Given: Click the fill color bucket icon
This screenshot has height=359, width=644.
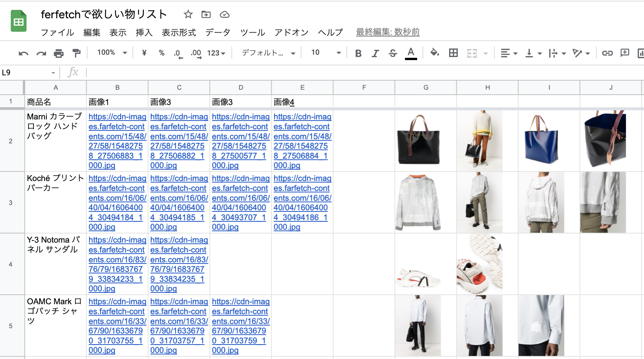Looking at the screenshot, I should [x=434, y=53].
